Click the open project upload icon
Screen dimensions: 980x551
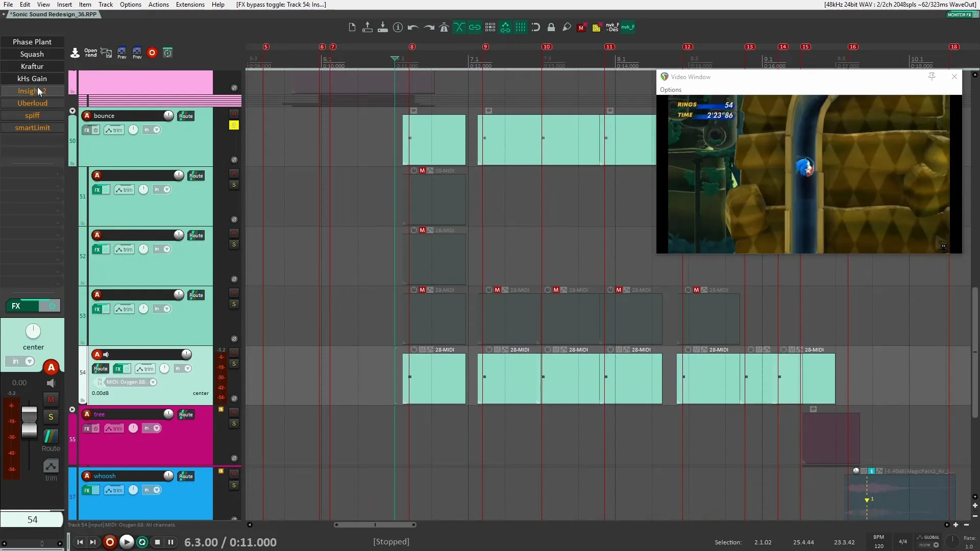[x=367, y=28]
